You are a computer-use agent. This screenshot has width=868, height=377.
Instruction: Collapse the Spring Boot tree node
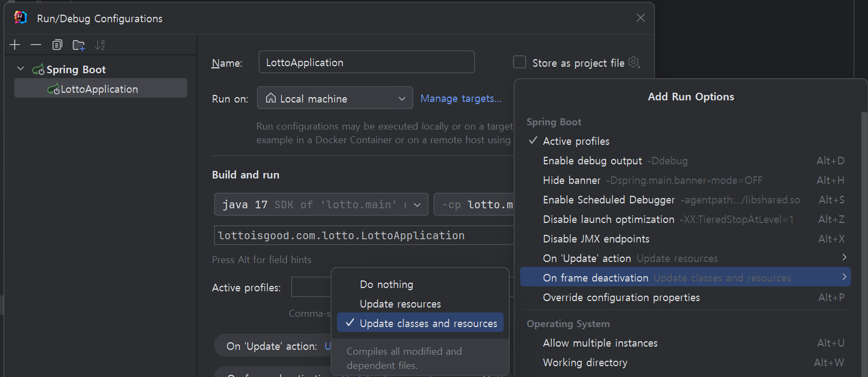21,69
